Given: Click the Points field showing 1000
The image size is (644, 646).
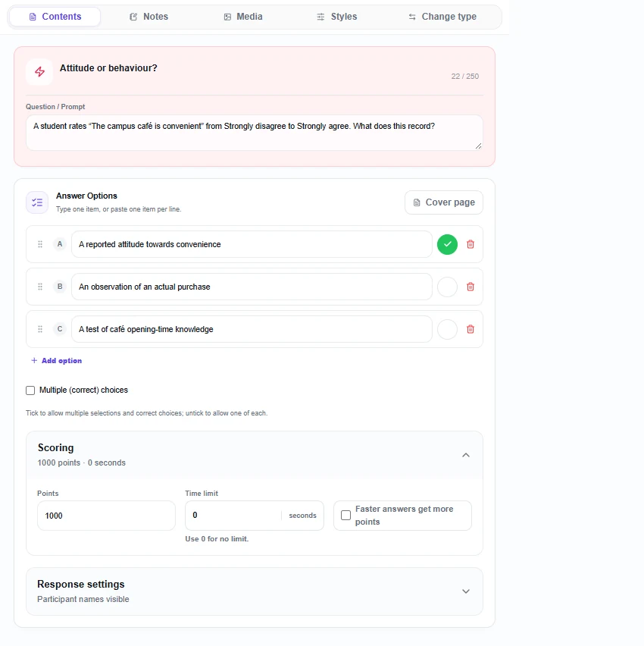Looking at the screenshot, I should point(106,516).
